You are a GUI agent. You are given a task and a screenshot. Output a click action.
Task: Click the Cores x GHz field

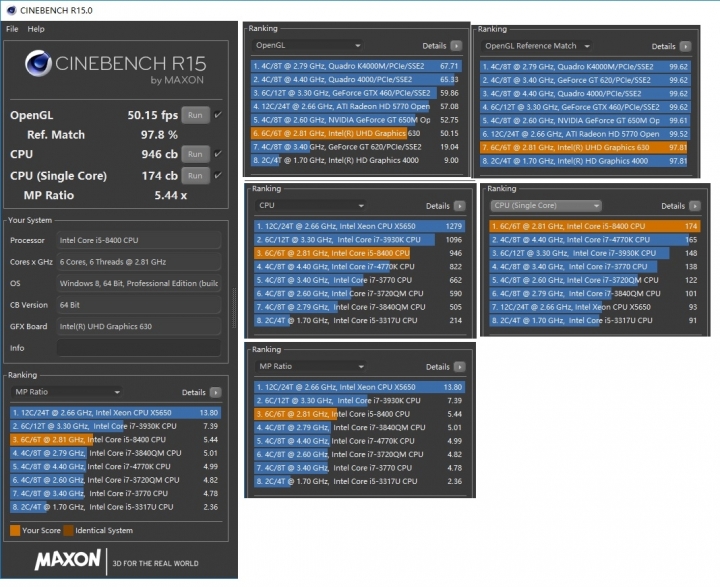[x=139, y=262]
